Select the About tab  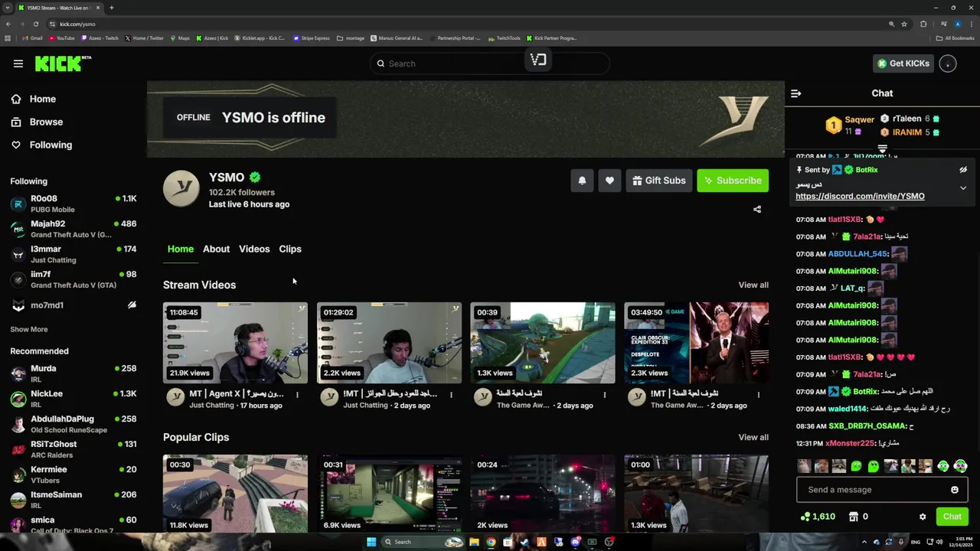coord(216,249)
